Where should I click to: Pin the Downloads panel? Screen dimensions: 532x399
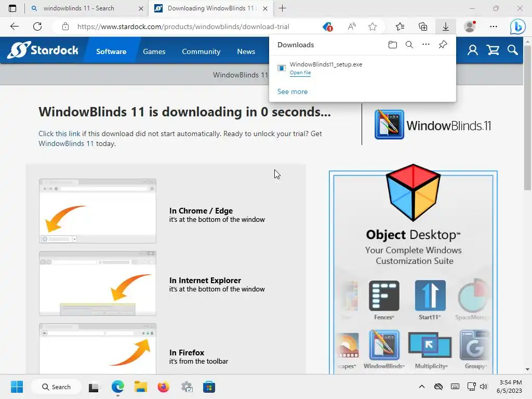point(443,45)
